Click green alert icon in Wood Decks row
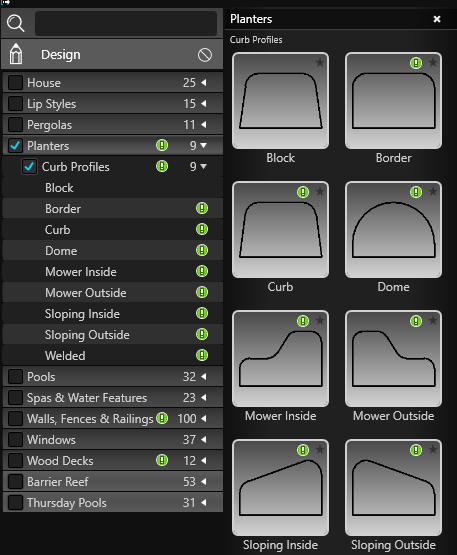 162,460
